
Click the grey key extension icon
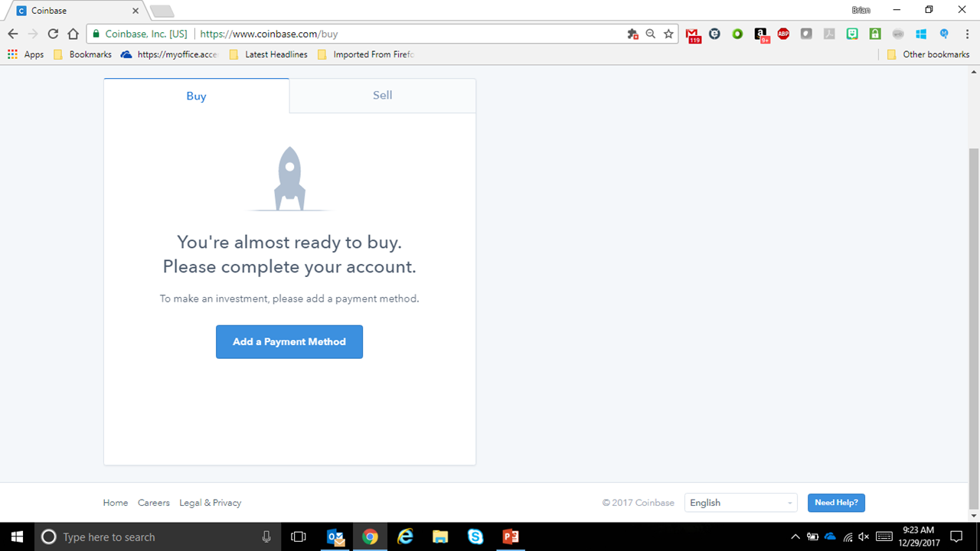(x=898, y=34)
